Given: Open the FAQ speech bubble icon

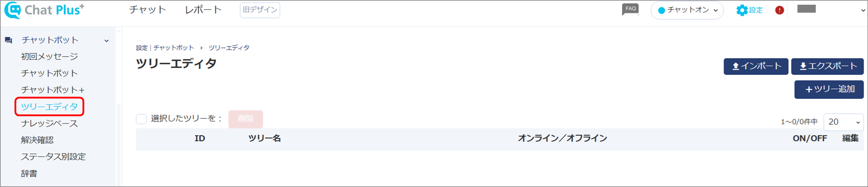Looking at the screenshot, I should click(630, 9).
